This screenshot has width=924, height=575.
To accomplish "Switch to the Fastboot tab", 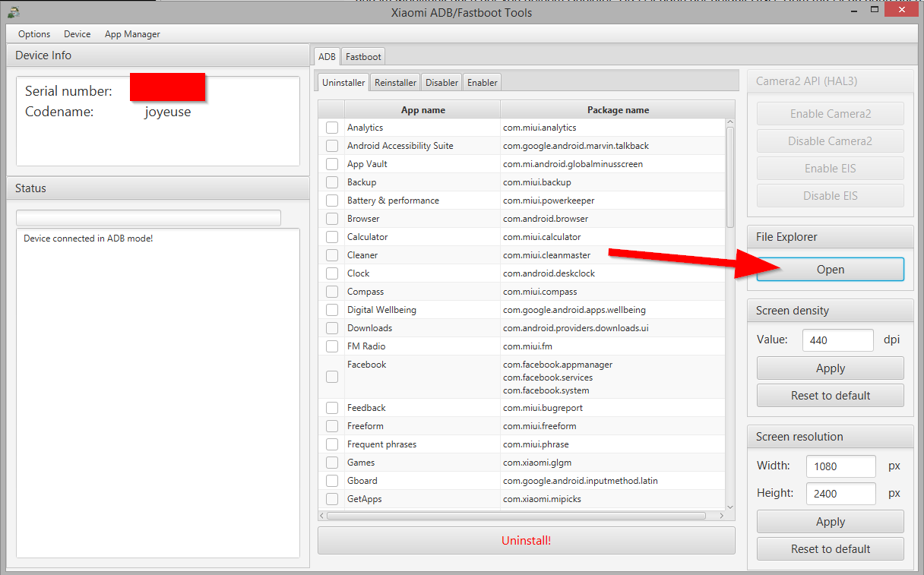I will (x=363, y=57).
